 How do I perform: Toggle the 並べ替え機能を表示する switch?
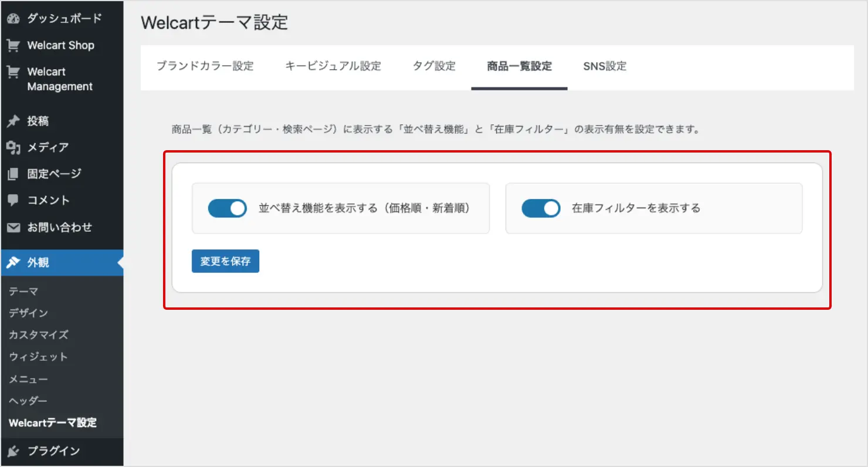228,208
